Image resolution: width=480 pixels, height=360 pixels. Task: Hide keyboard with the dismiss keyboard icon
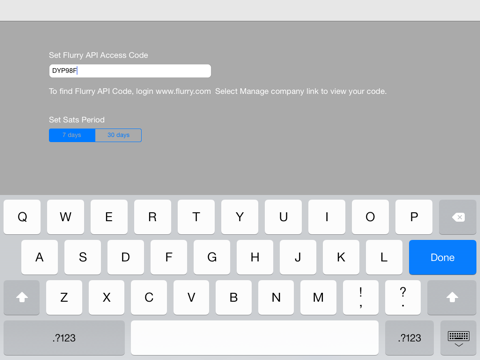pyautogui.click(x=458, y=338)
